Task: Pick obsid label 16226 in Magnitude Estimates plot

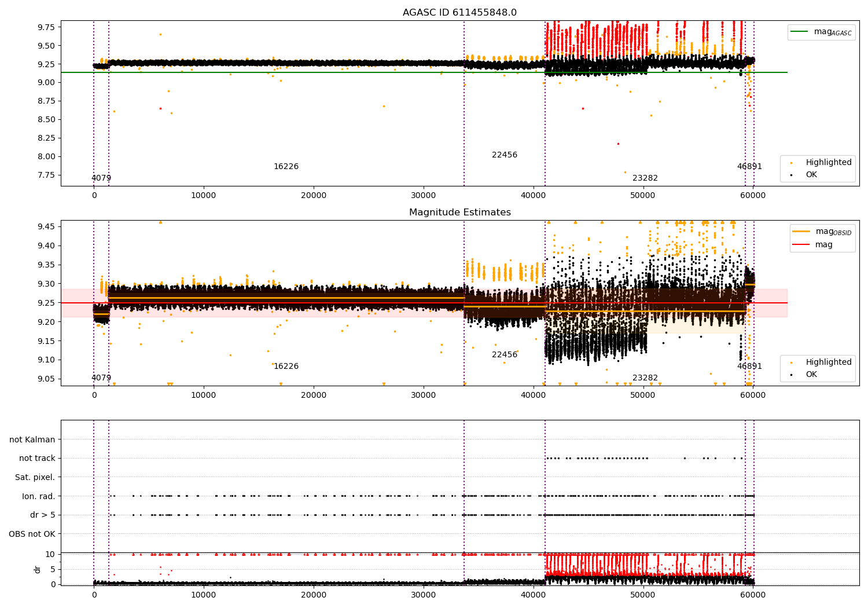Action: pyautogui.click(x=286, y=367)
